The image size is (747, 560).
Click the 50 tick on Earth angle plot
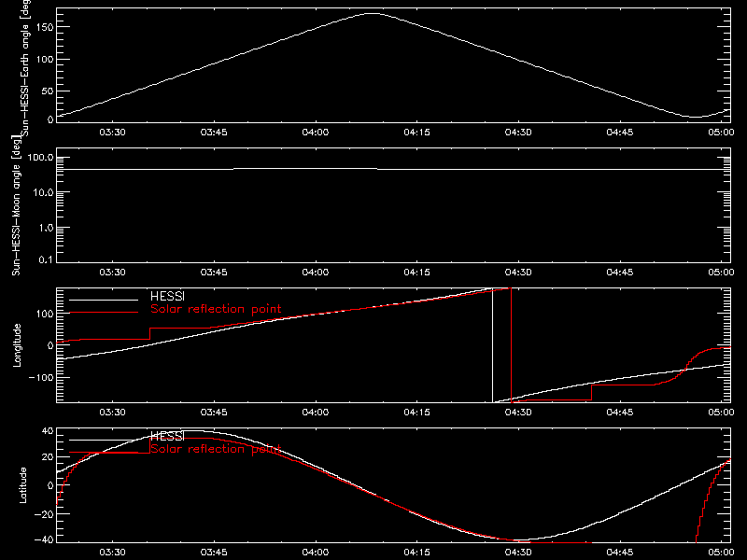(48, 91)
